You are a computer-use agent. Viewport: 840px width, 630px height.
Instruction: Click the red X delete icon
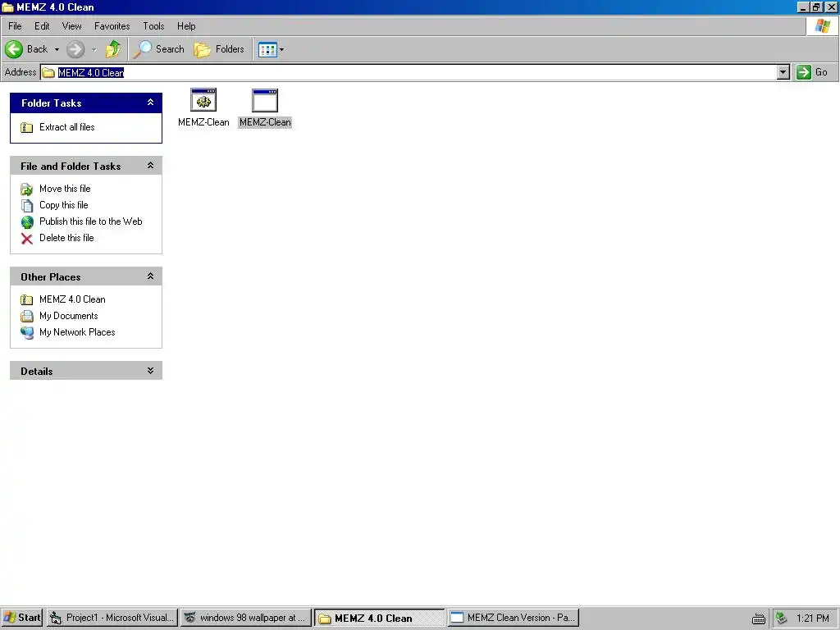[x=27, y=239]
